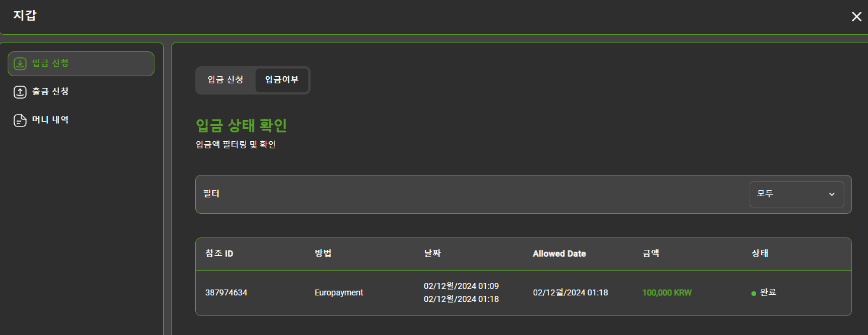This screenshot has width=868, height=335.
Task: Click the 상태 column header
Action: tap(760, 253)
